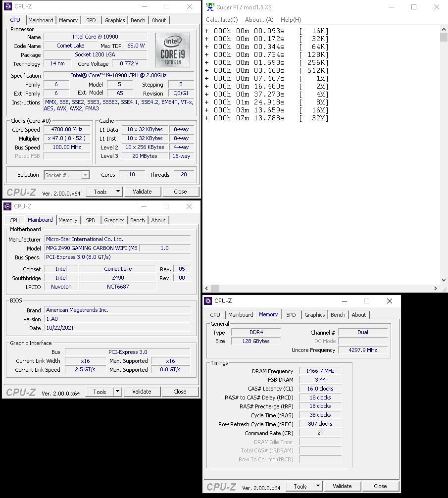Click Close button in Mainboard window
The width and height of the screenshot is (448, 498).
(x=180, y=392)
